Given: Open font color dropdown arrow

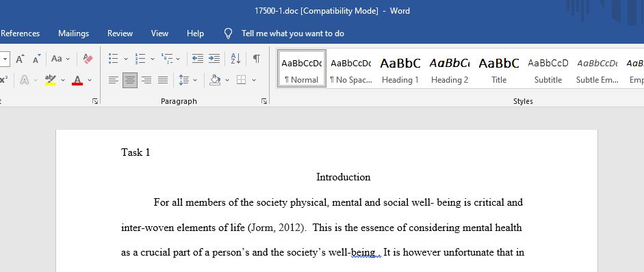Looking at the screenshot, I should [90, 81].
